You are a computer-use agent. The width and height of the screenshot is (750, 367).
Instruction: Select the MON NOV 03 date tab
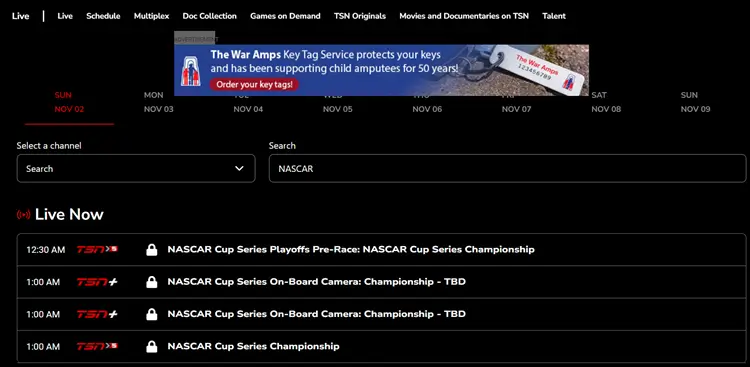159,102
